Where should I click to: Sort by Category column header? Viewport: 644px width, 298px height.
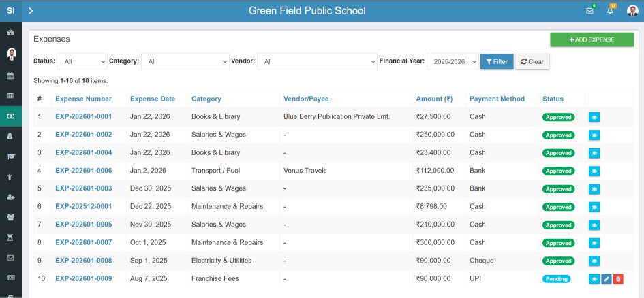point(206,99)
